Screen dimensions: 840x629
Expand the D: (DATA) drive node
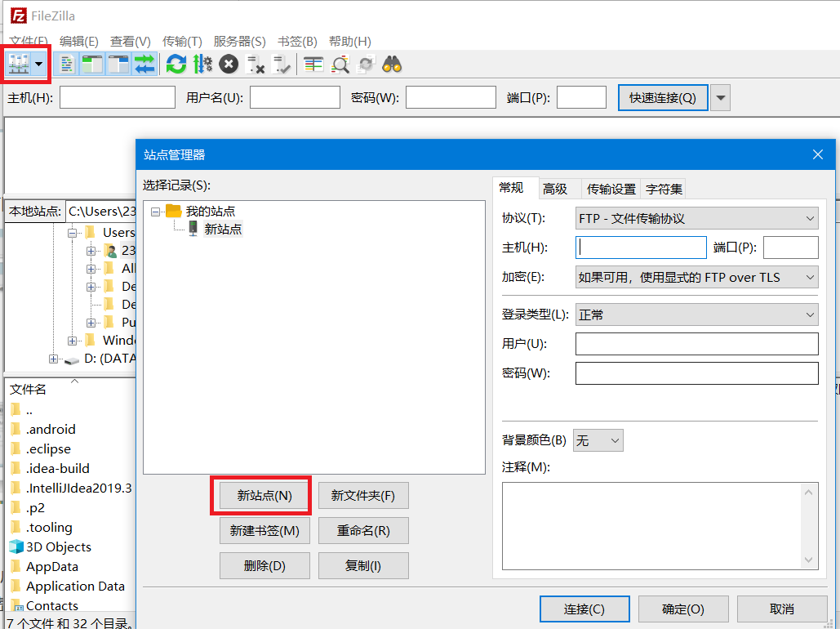click(x=53, y=359)
